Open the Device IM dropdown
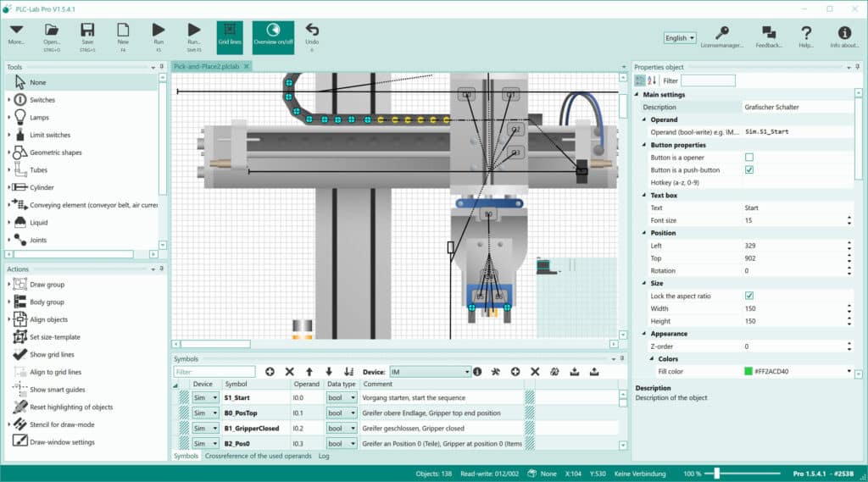 point(430,372)
